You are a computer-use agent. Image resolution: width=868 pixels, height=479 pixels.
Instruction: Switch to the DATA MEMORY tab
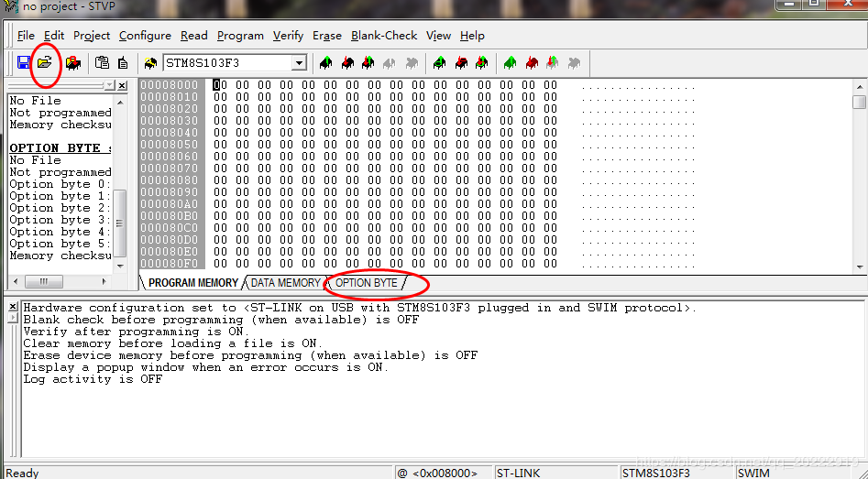click(285, 283)
